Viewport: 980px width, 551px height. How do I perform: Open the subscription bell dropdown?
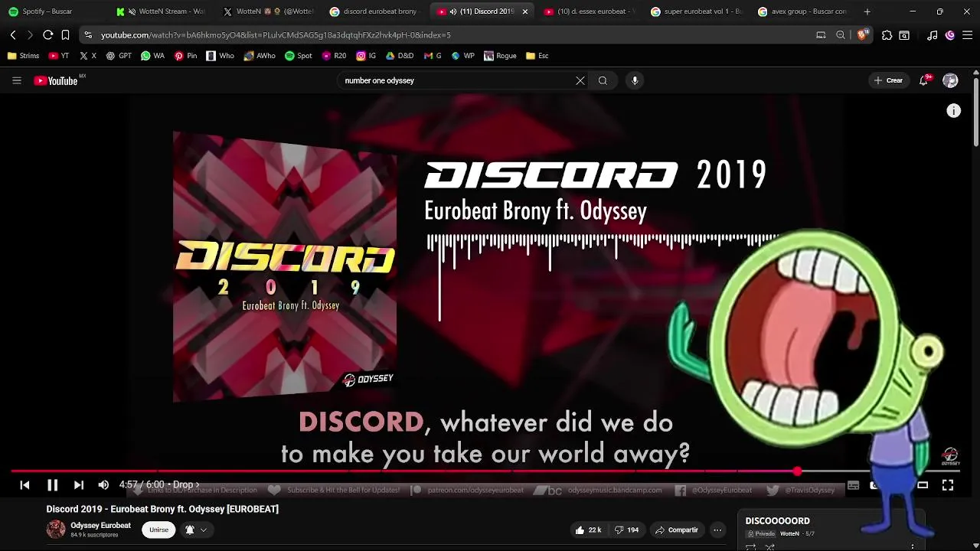click(195, 530)
